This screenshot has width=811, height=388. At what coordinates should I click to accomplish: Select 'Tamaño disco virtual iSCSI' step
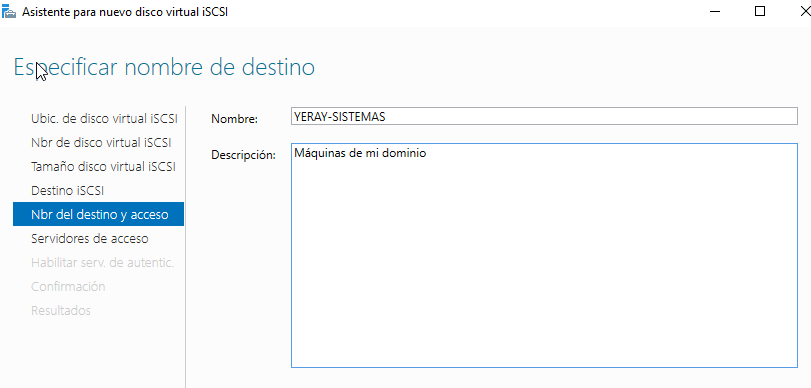[x=103, y=167]
